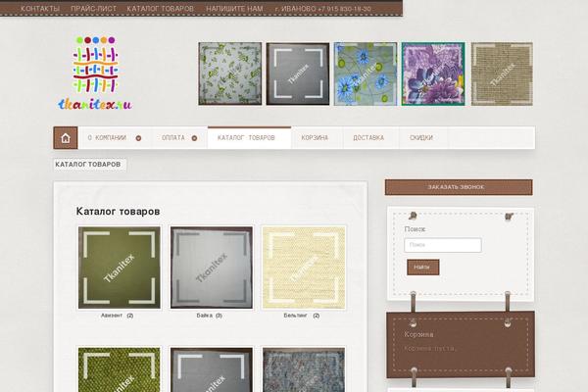Click the Корзина пуста text

point(430,349)
